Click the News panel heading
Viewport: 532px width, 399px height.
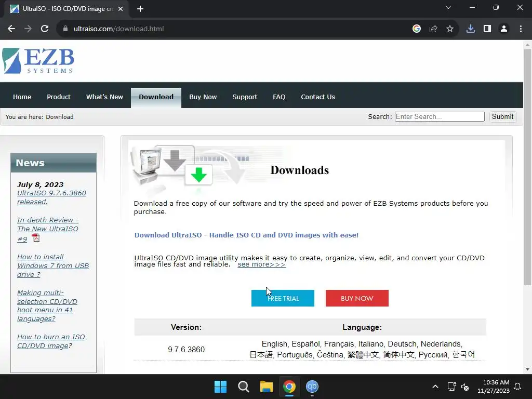pyautogui.click(x=54, y=163)
